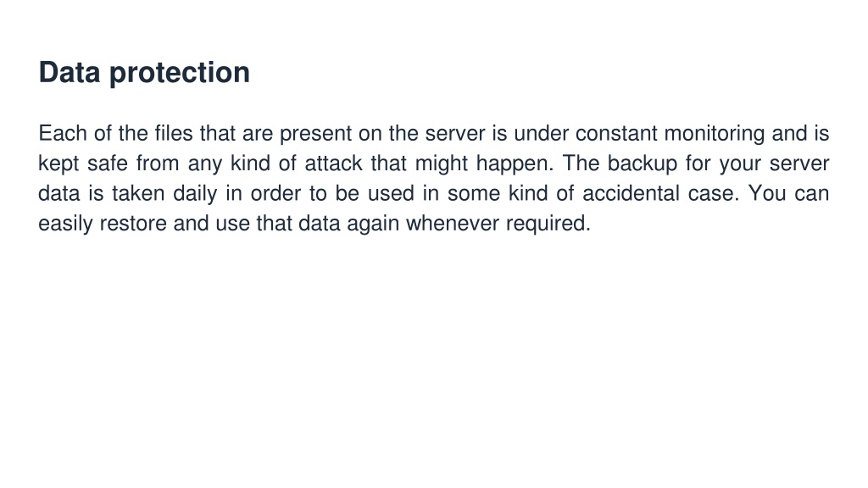The width and height of the screenshot is (868, 488).
Task: Click the word "files" in the first line
Action: (x=173, y=133)
